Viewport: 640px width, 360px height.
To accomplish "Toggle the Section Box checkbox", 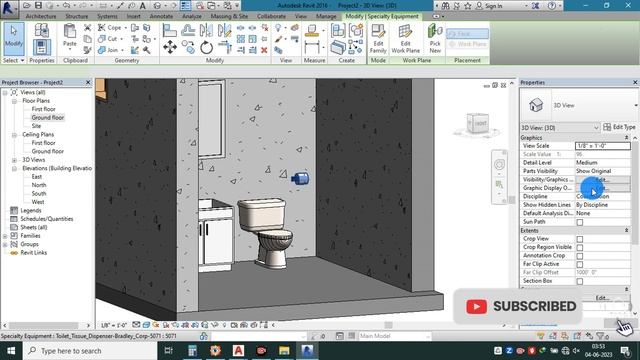I will [x=580, y=281].
